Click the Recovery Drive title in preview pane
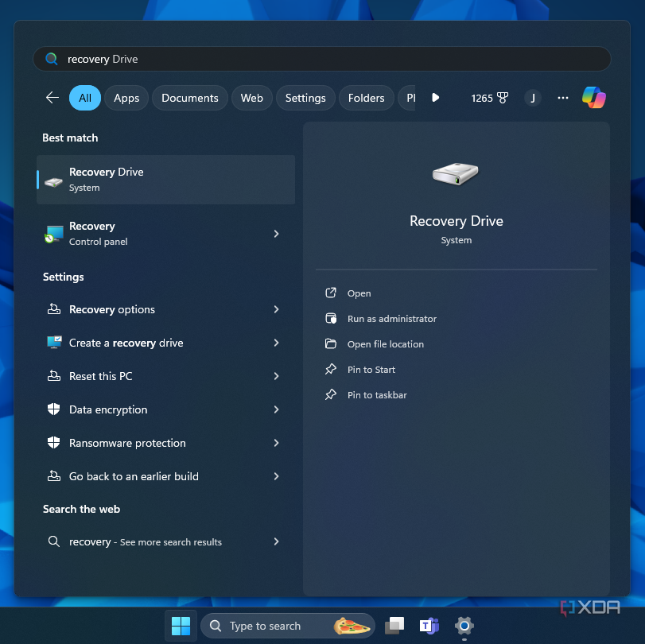This screenshot has height=644, width=645. click(x=457, y=221)
